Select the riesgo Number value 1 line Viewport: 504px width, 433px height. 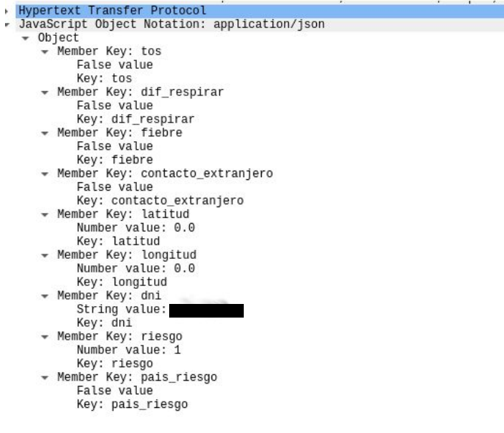click(129, 350)
